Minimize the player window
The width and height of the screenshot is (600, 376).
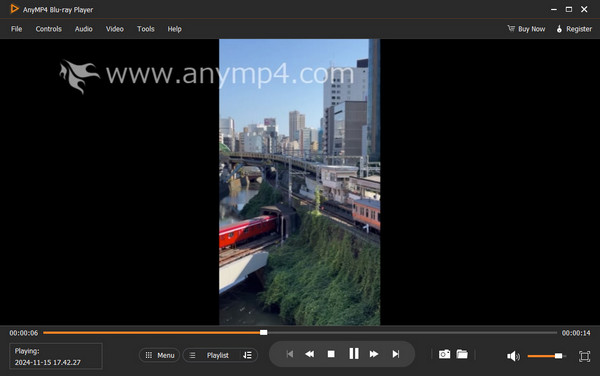click(x=554, y=10)
